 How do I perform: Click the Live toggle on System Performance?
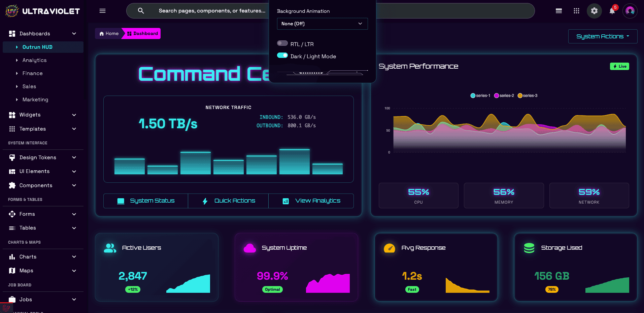[619, 66]
